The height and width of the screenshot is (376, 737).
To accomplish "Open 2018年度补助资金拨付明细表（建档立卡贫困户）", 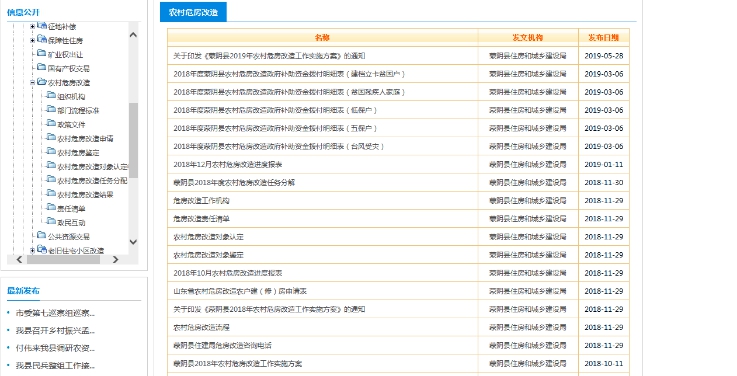I will 289,74.
